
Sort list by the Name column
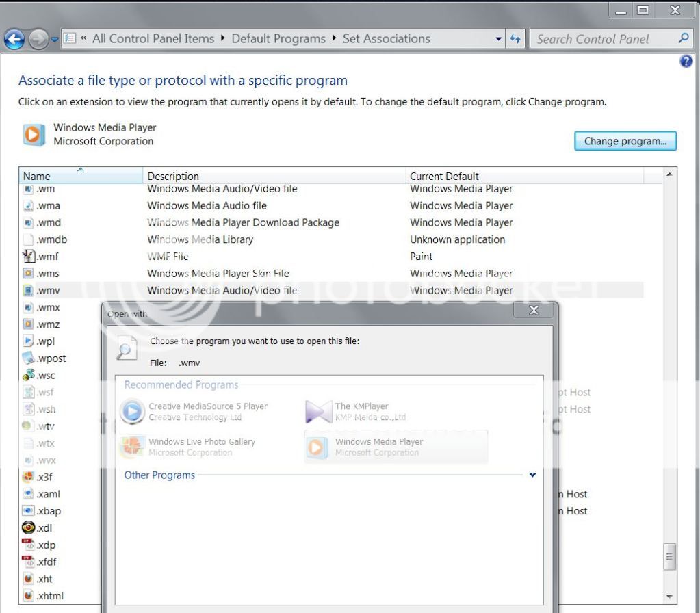80,176
